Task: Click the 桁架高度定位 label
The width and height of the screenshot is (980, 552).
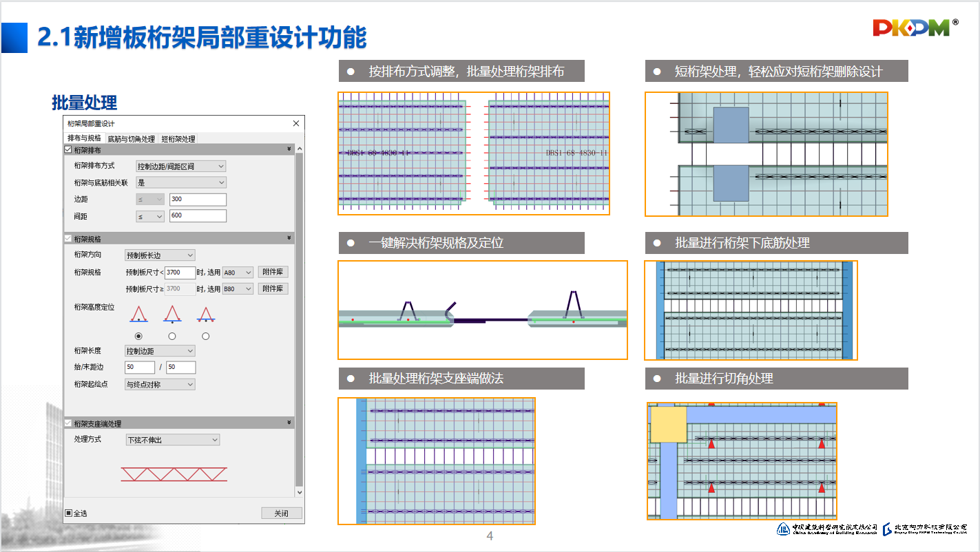Action: 94,306
